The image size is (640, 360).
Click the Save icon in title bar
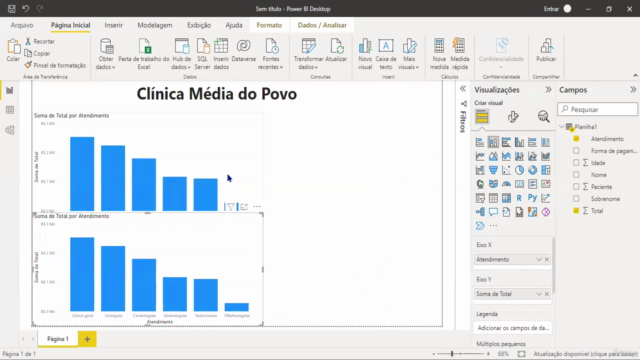tap(11, 9)
